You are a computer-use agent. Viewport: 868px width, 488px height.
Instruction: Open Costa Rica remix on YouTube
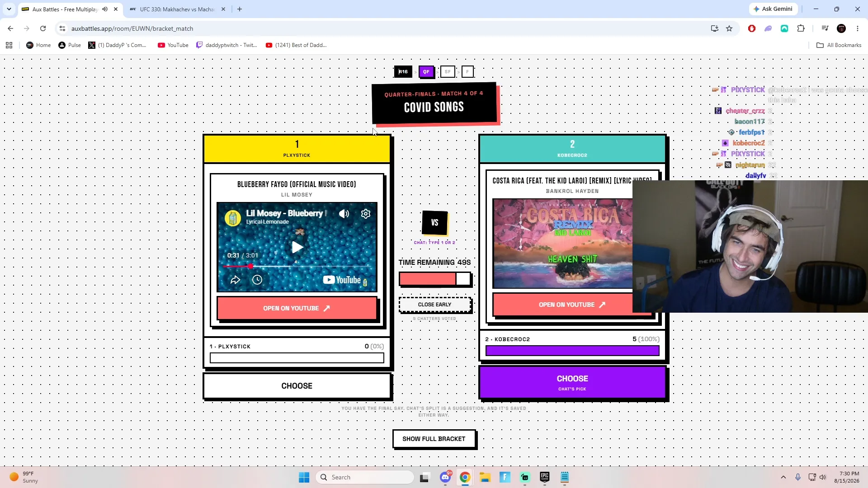point(572,305)
